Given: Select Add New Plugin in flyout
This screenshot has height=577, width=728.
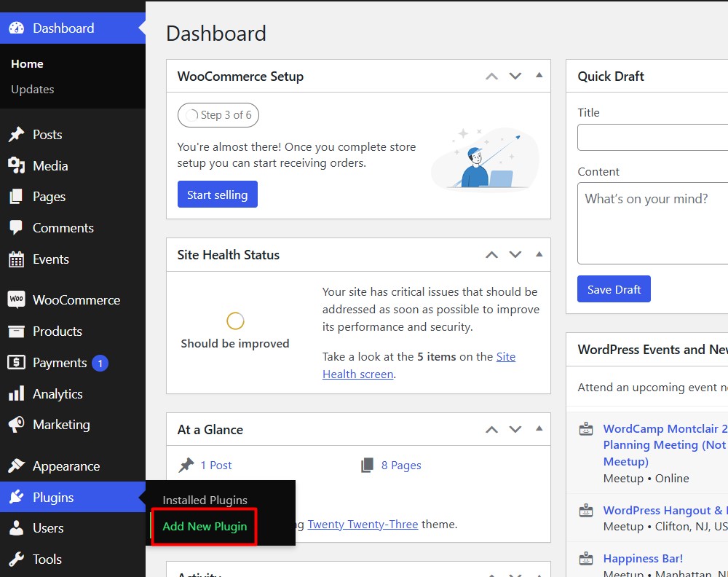Looking at the screenshot, I should pos(205,526).
